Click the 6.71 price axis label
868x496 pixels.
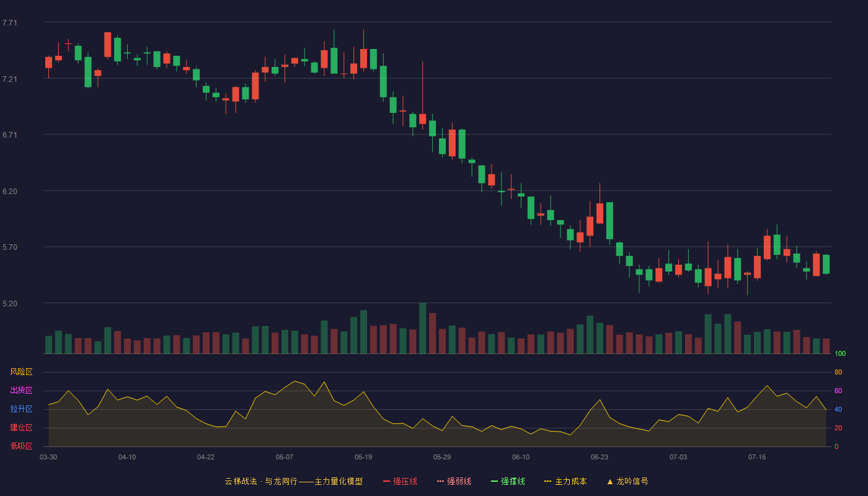(10, 135)
